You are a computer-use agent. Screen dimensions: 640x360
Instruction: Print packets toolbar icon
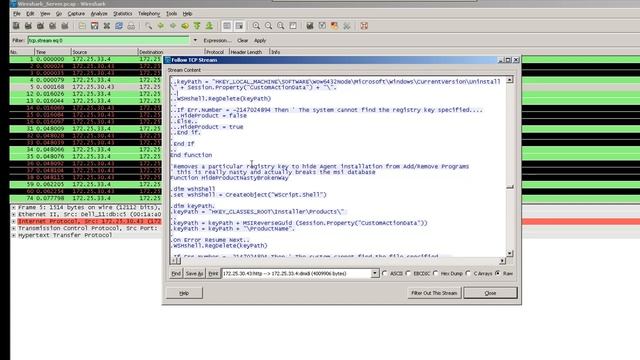[x=131, y=26]
